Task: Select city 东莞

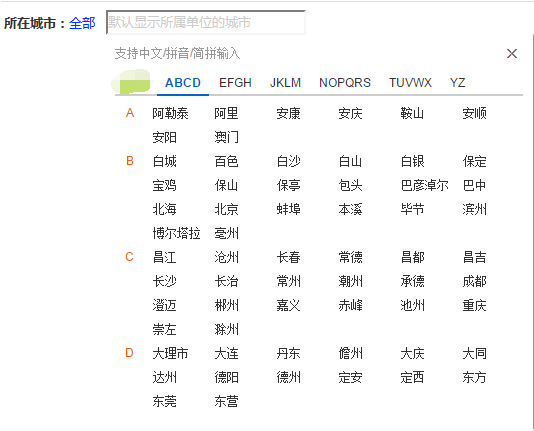Action: pos(164,401)
